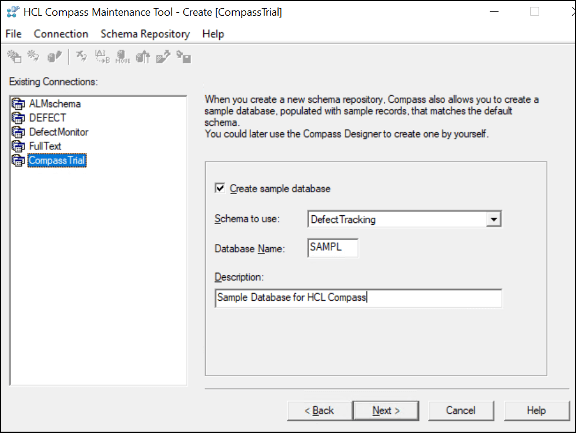Click the new connection toolbar icon with window
Image resolution: width=576 pixels, height=433 pixels.
15,57
